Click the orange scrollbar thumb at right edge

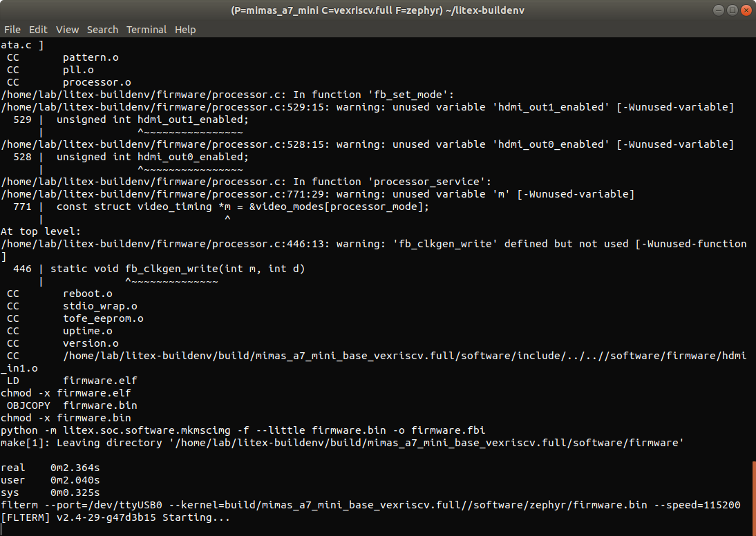pyautogui.click(x=753, y=495)
